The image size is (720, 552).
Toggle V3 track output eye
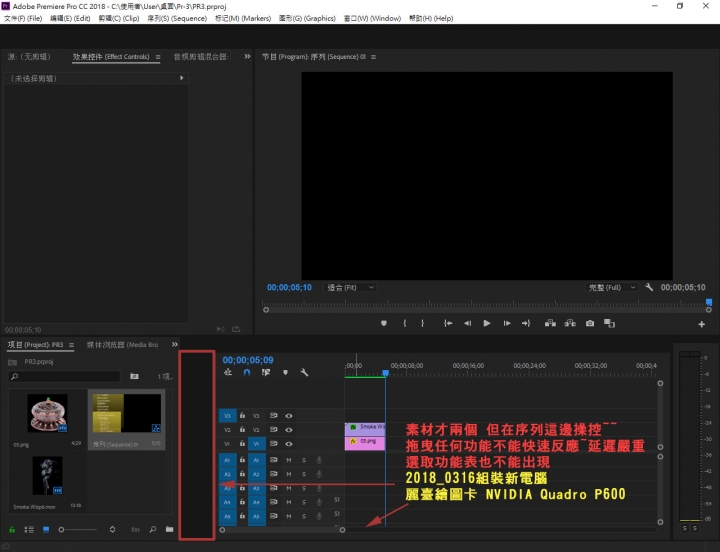click(288, 416)
